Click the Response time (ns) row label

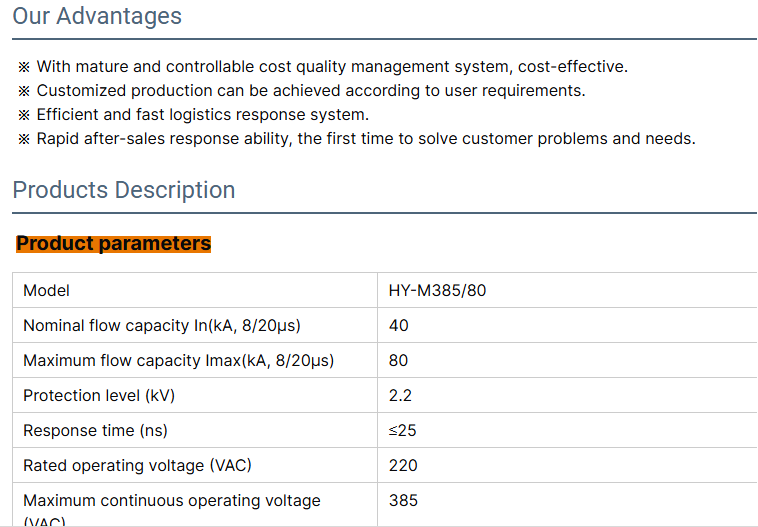coord(95,431)
